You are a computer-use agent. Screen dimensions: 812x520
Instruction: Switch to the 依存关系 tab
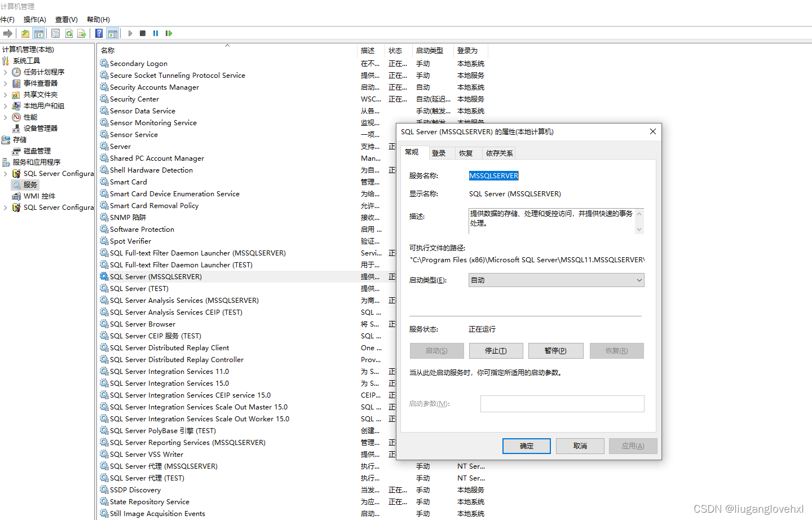click(x=499, y=153)
